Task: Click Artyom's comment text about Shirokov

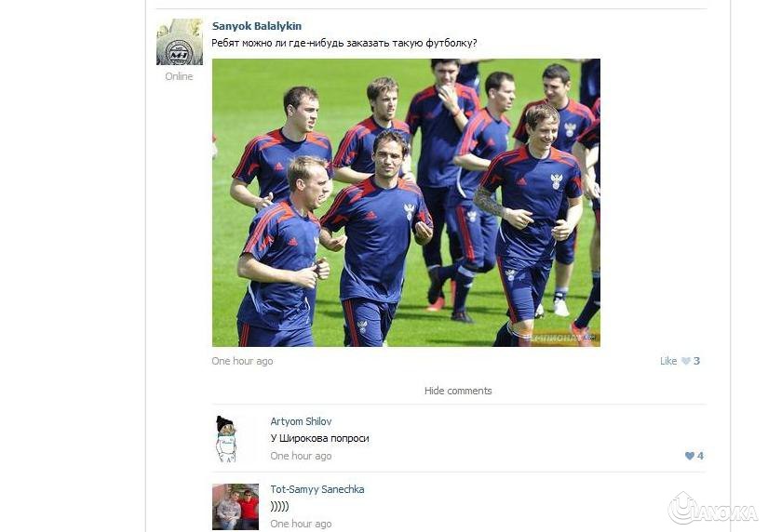Action: [x=319, y=438]
